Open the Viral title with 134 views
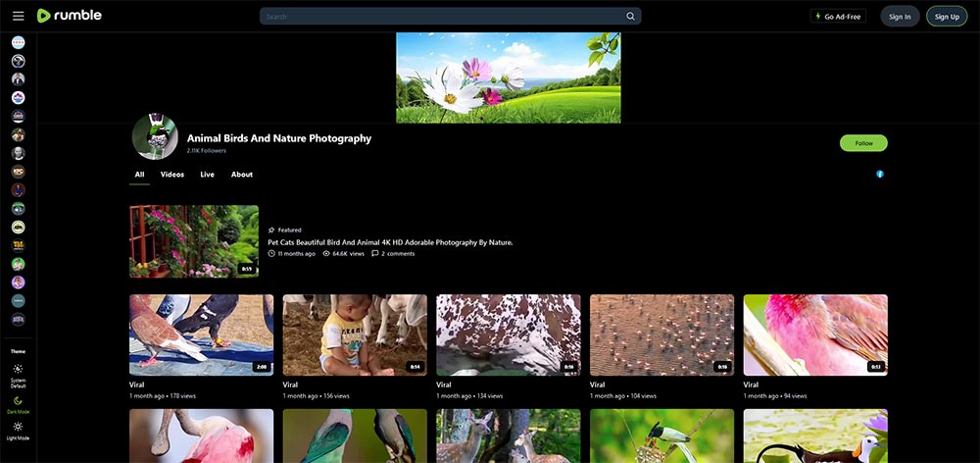The width and height of the screenshot is (980, 463). [444, 385]
